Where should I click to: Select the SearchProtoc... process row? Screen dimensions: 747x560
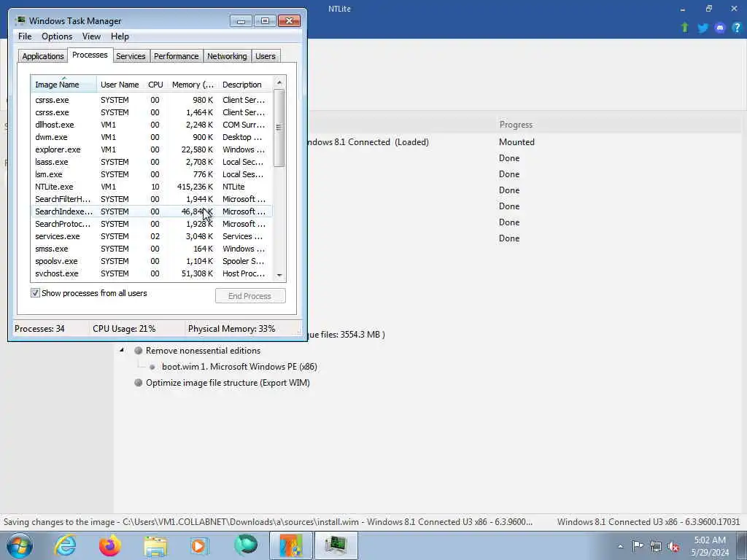(152, 224)
